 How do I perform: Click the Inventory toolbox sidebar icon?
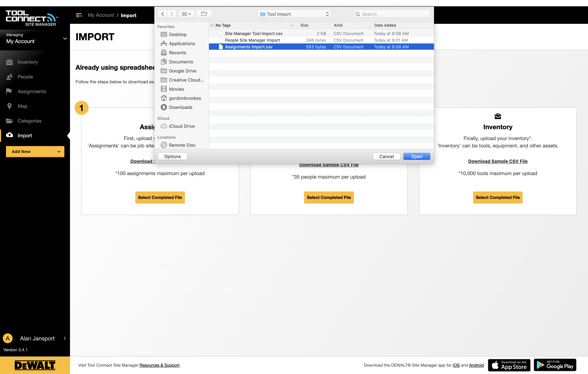tap(9, 62)
